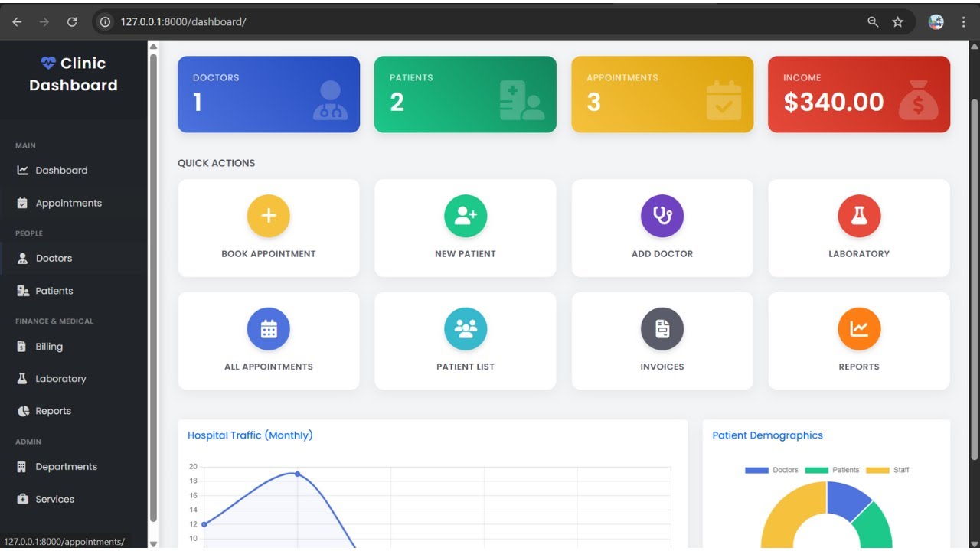Toggle the Patients legend swatch in demographics chart
The height and width of the screenshot is (551, 980).
[x=816, y=470]
